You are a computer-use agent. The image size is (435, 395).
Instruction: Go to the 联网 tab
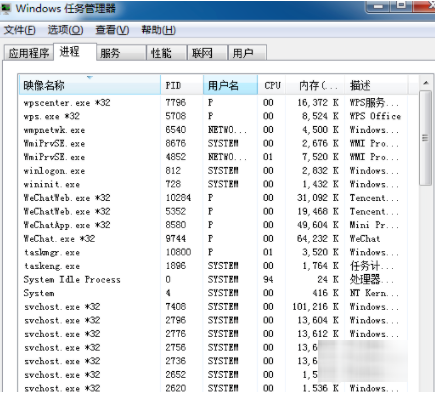tap(208, 53)
